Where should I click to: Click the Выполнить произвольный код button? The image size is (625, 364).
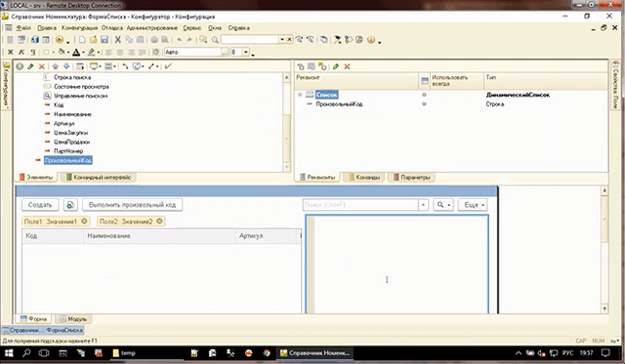[133, 205]
